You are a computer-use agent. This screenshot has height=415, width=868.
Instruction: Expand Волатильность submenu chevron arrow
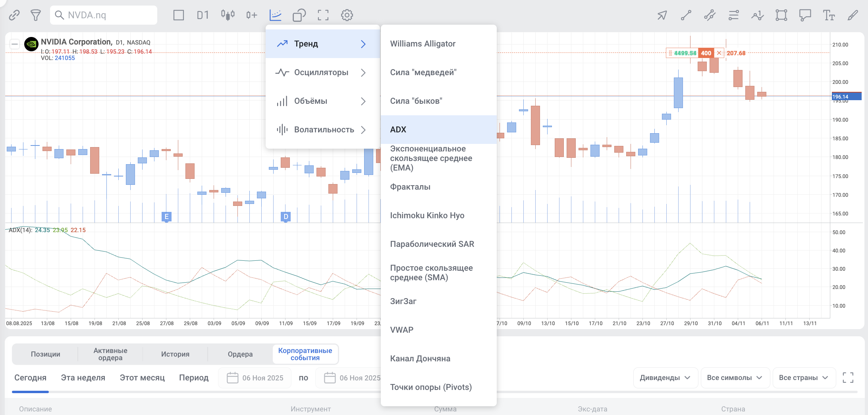tap(363, 130)
